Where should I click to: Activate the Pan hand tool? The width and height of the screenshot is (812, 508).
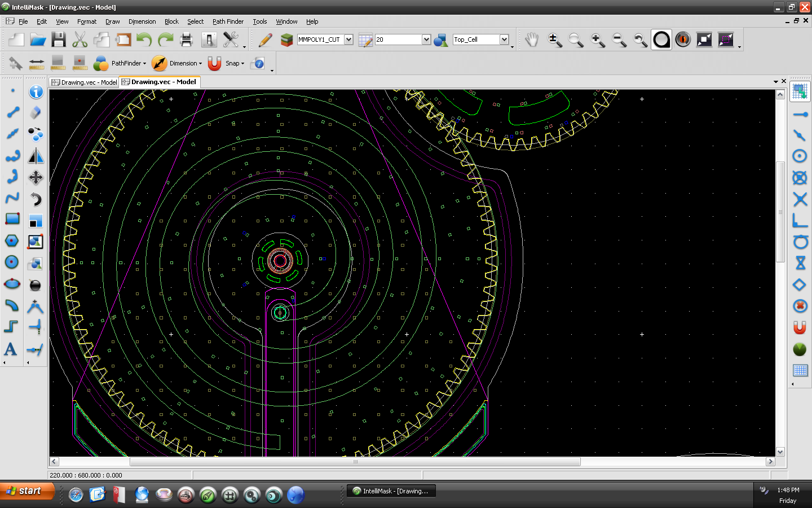click(532, 40)
